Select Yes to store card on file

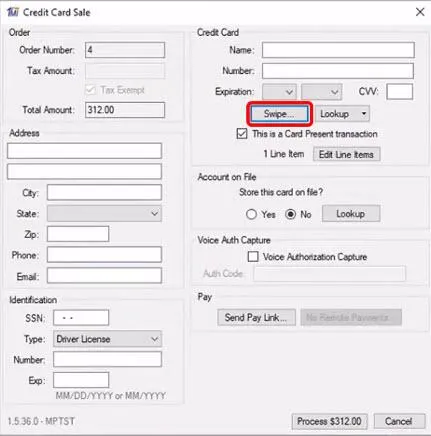[x=251, y=214]
